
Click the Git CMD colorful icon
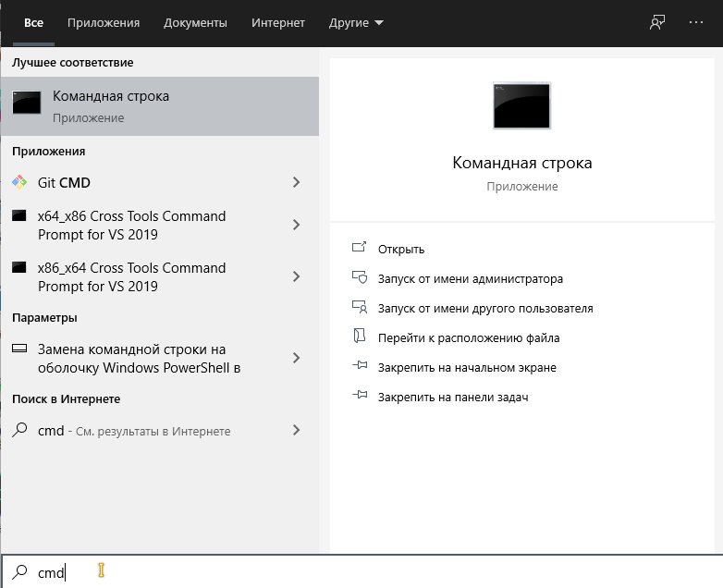(19, 182)
